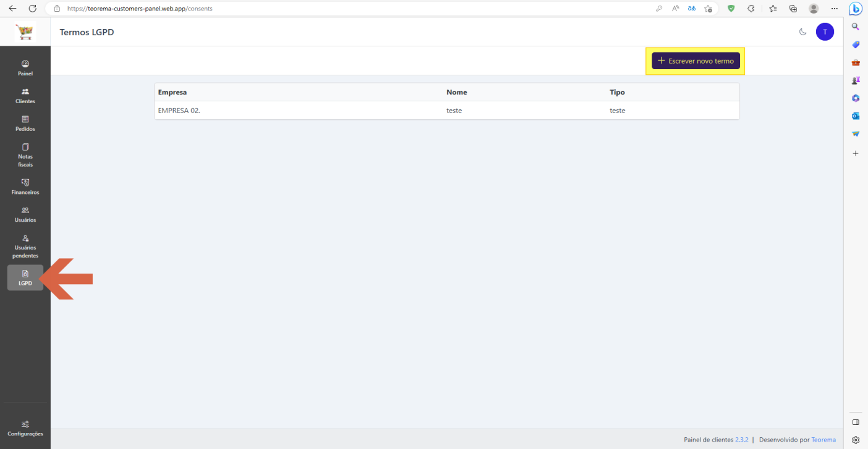
Task: Open the green shield extension
Action: (x=731, y=9)
